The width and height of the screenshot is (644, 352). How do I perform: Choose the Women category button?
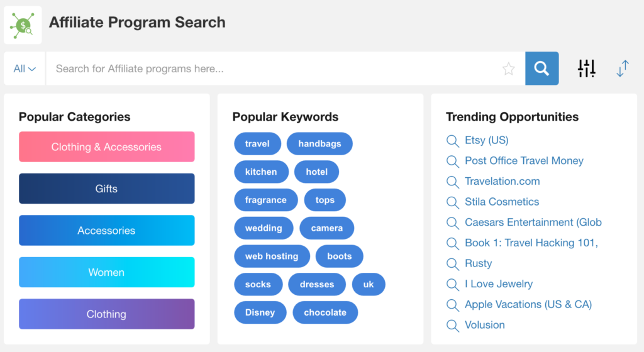[x=106, y=272]
